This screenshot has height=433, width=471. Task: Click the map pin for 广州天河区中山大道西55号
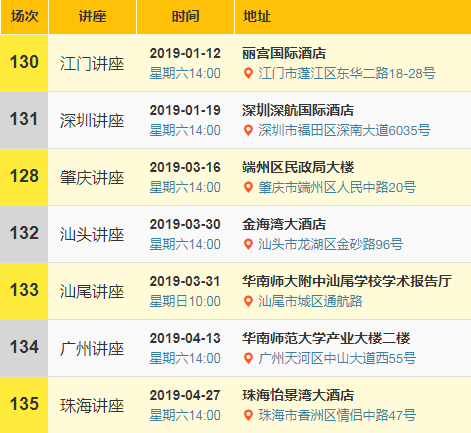(248, 358)
